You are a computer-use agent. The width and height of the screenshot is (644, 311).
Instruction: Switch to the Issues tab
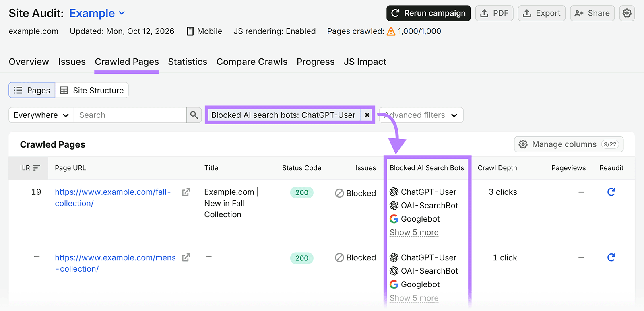coord(72,62)
